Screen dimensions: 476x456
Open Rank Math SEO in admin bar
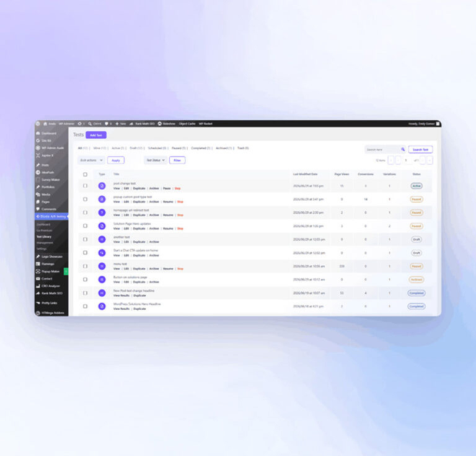pos(142,124)
